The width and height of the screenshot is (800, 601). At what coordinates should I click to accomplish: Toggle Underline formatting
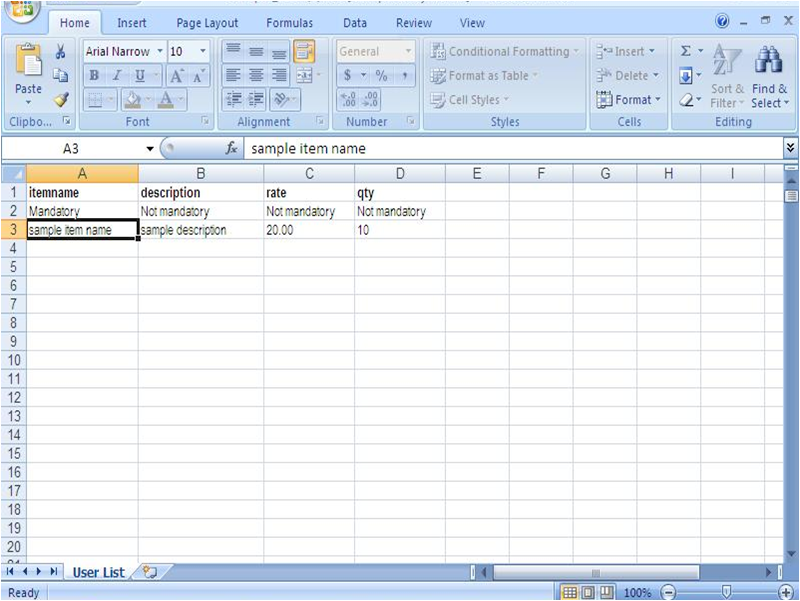coord(139,76)
